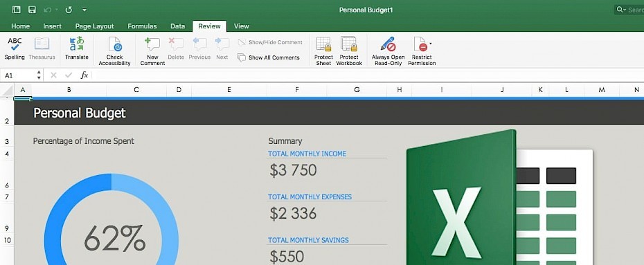Open the Formulas tab

[142, 26]
